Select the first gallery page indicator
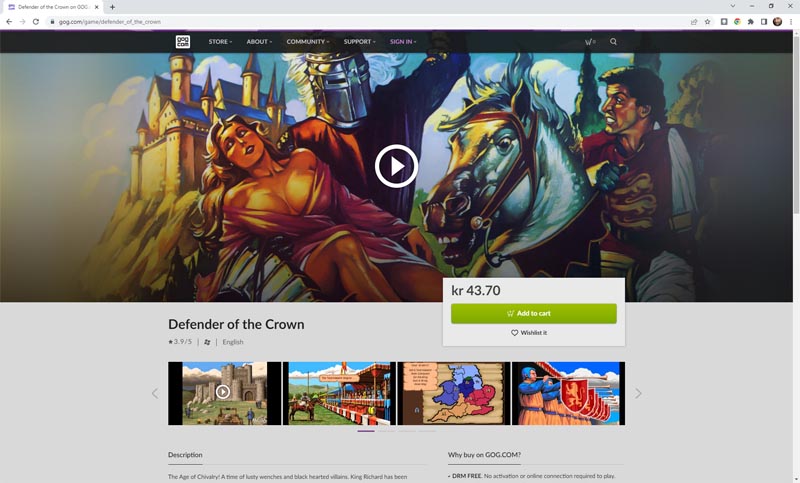The height and width of the screenshot is (483, 800). (366, 431)
